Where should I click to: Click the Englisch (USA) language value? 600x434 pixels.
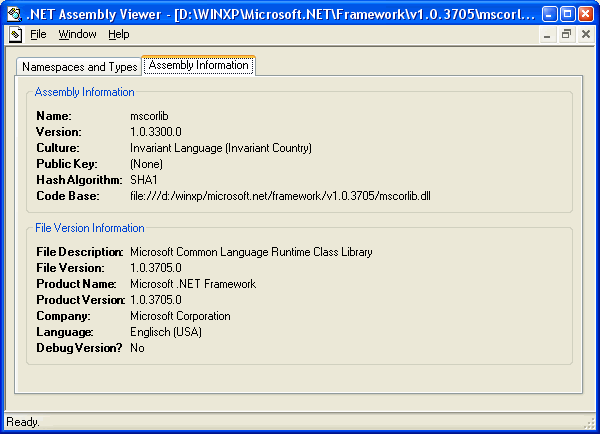[x=166, y=332]
